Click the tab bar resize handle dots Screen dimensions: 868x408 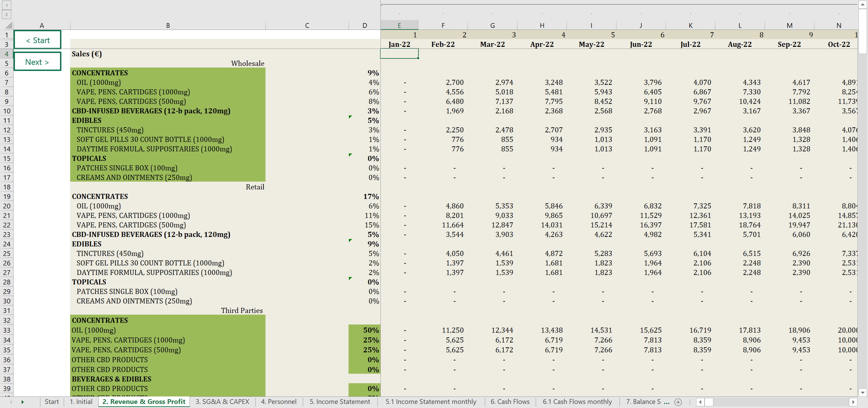[690, 402]
